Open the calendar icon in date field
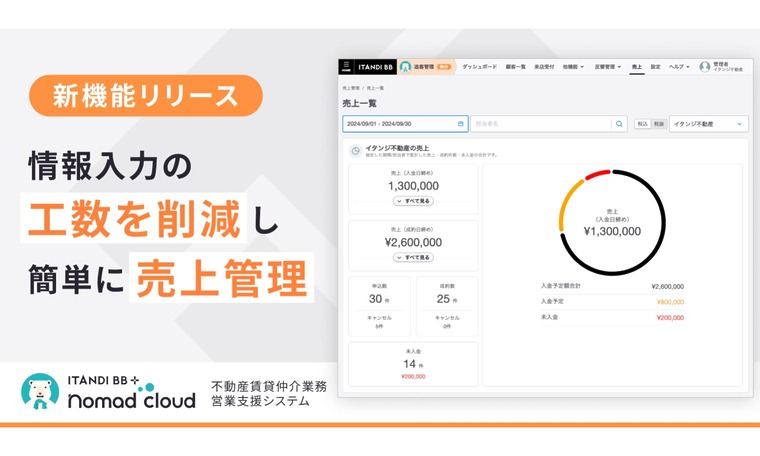The width and height of the screenshot is (760, 456). pos(461,124)
